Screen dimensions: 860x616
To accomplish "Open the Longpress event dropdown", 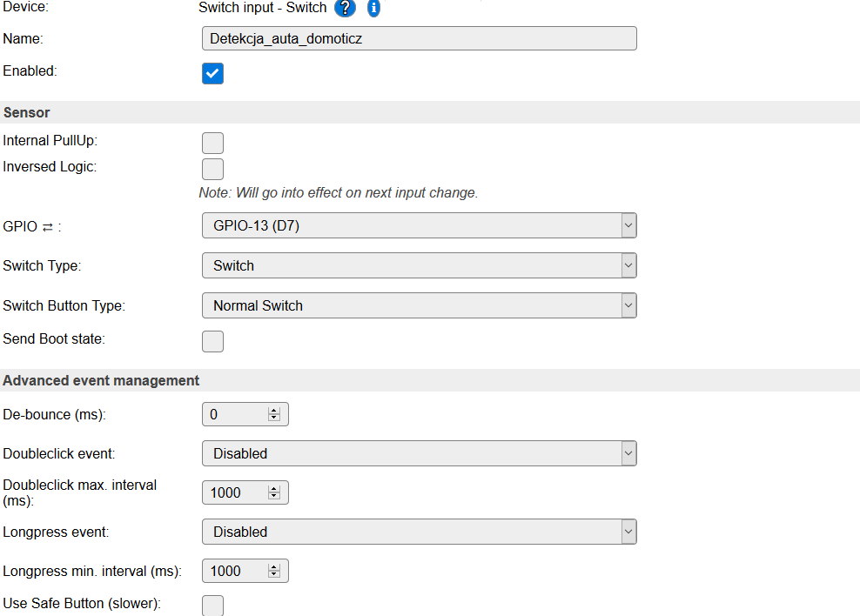I will pos(419,532).
